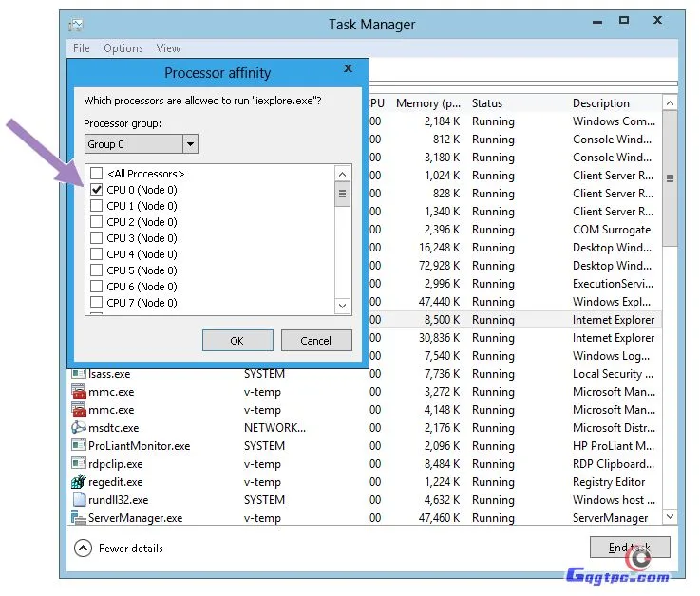Screen dimensions: 700x596
Task: Check the All Processors checkbox
Action: (x=96, y=174)
